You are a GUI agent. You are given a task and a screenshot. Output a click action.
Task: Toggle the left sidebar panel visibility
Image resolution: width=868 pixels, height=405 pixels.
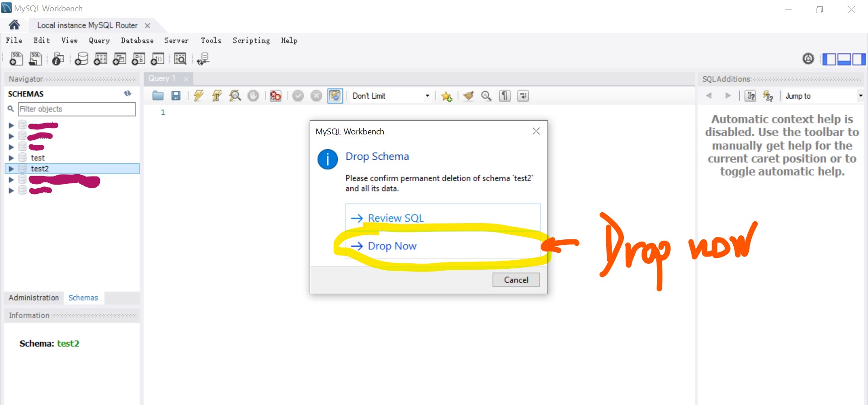click(x=829, y=59)
